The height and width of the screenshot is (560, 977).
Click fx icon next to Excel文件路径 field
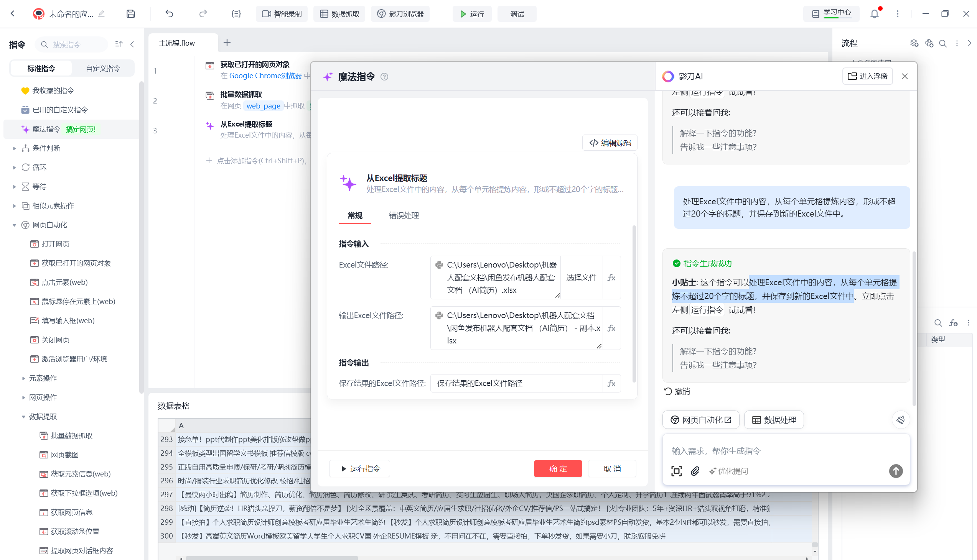pyautogui.click(x=611, y=278)
